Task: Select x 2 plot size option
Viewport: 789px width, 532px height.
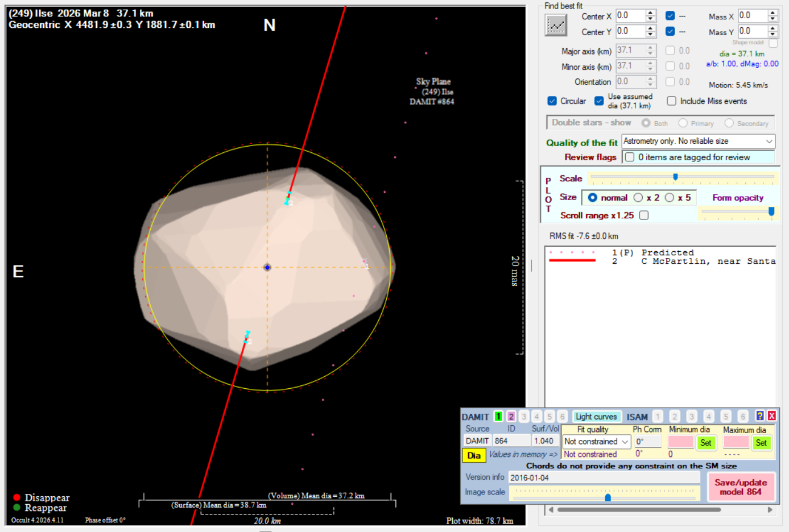Action: tap(638, 198)
